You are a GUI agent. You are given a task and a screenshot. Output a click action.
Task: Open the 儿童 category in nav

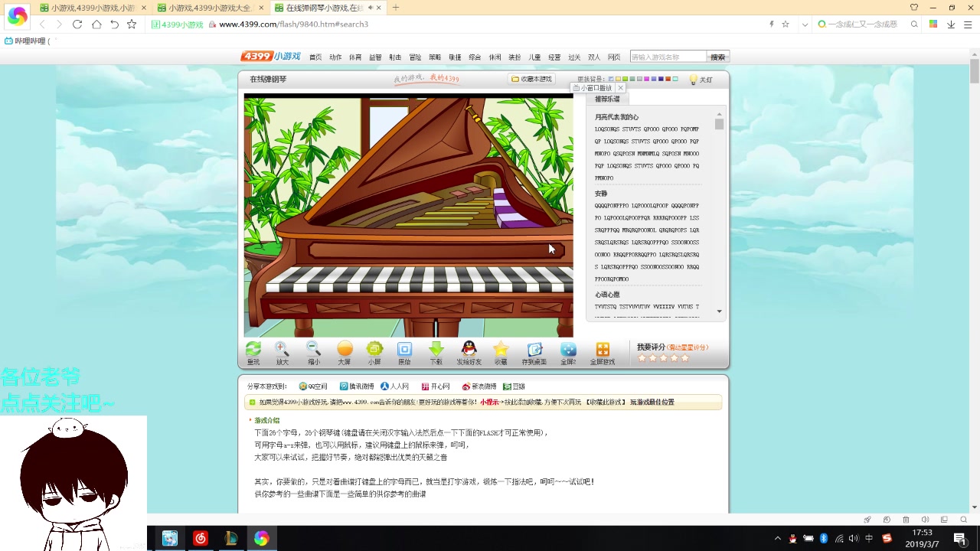(534, 57)
